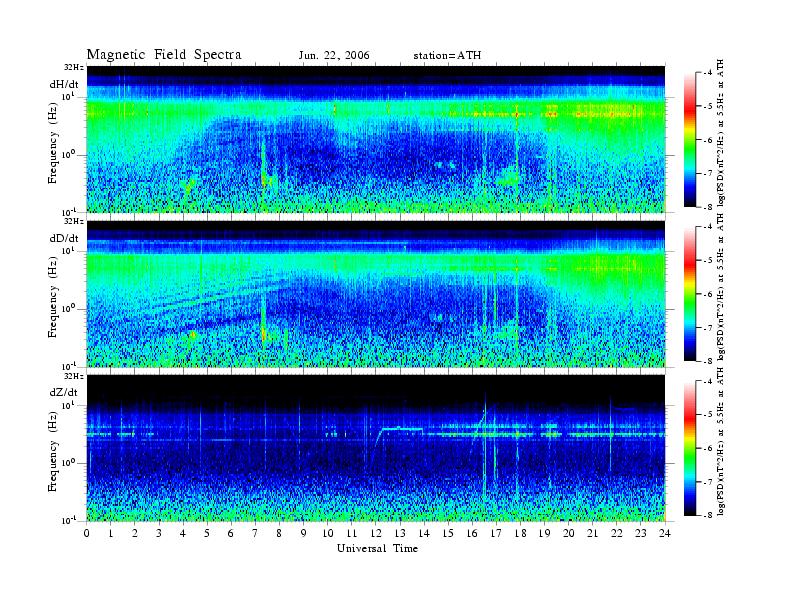Screen dimensions: 792x612
Task: Click the 32Hz tick label of dD/dt panel
Action: pyautogui.click(x=73, y=221)
